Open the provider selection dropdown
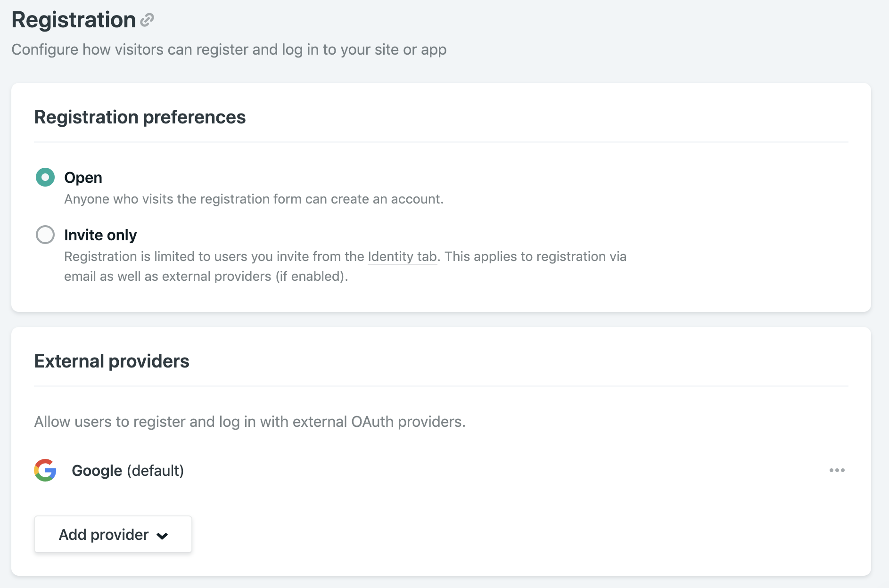 [113, 534]
